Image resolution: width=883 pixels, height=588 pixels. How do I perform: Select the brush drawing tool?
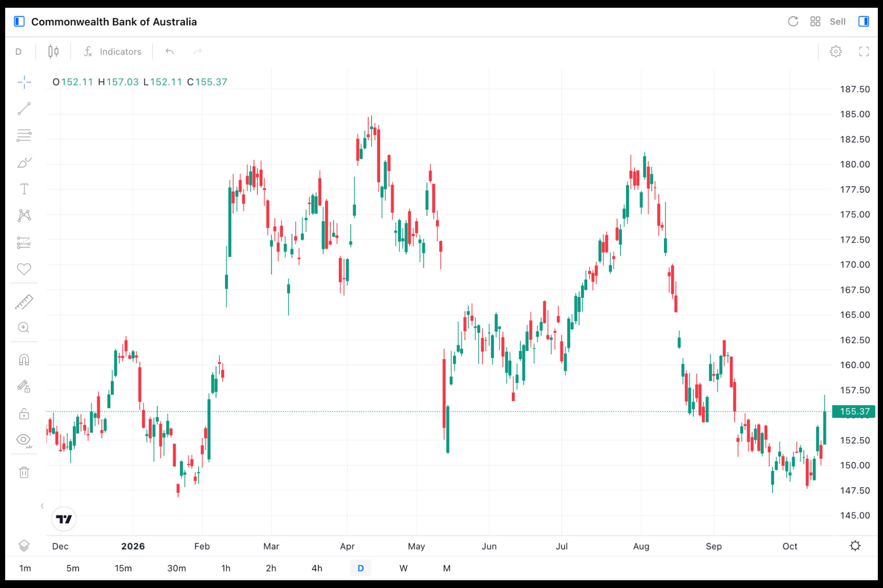[x=24, y=163]
